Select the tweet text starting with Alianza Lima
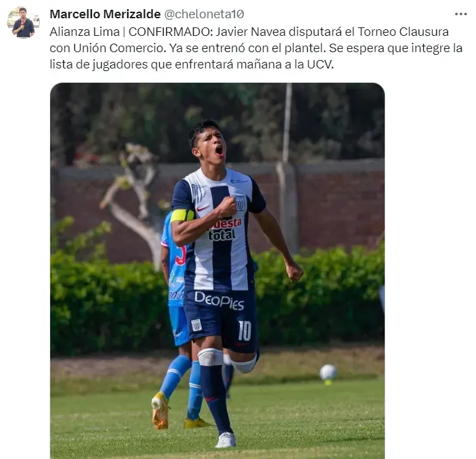Viewport: 476px width, 459px height. [256, 48]
